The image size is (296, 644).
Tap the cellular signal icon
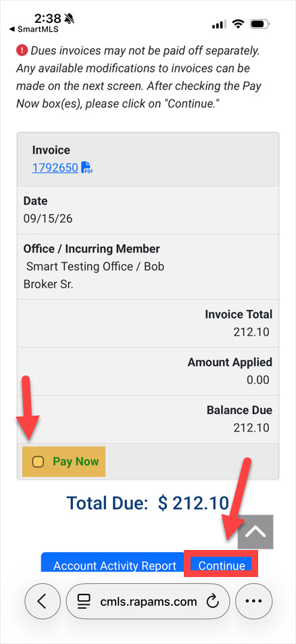218,24
